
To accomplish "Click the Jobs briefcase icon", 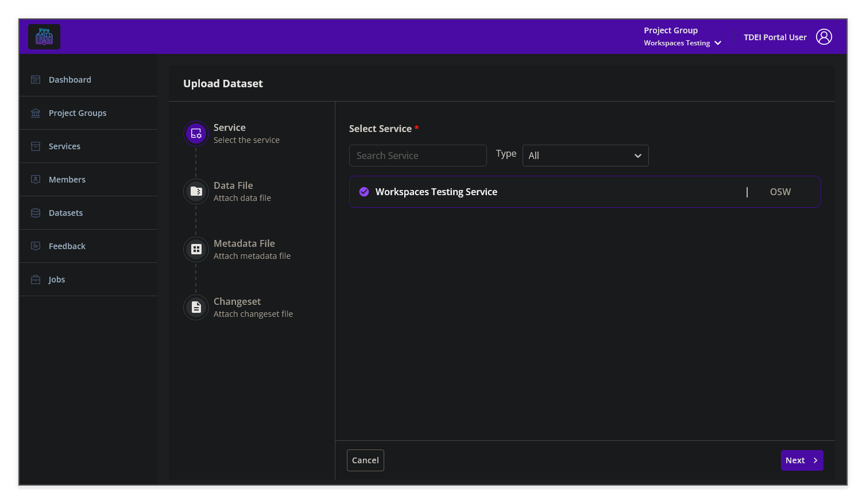I will click(36, 279).
